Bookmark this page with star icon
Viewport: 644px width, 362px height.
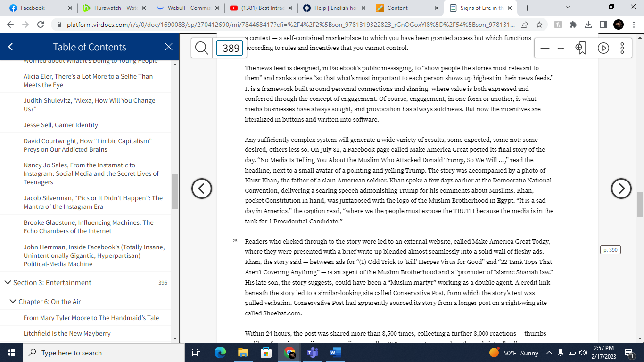click(539, 25)
